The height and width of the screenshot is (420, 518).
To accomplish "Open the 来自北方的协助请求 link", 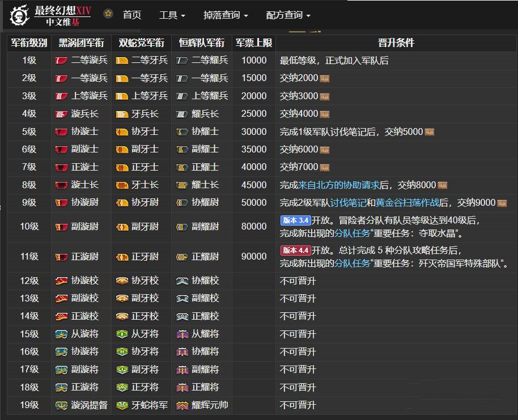I will point(339,185).
